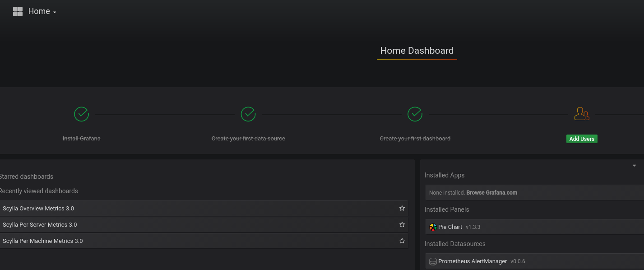Star the Scylla Per Machine Metrics 3.0 dashboard

402,241
